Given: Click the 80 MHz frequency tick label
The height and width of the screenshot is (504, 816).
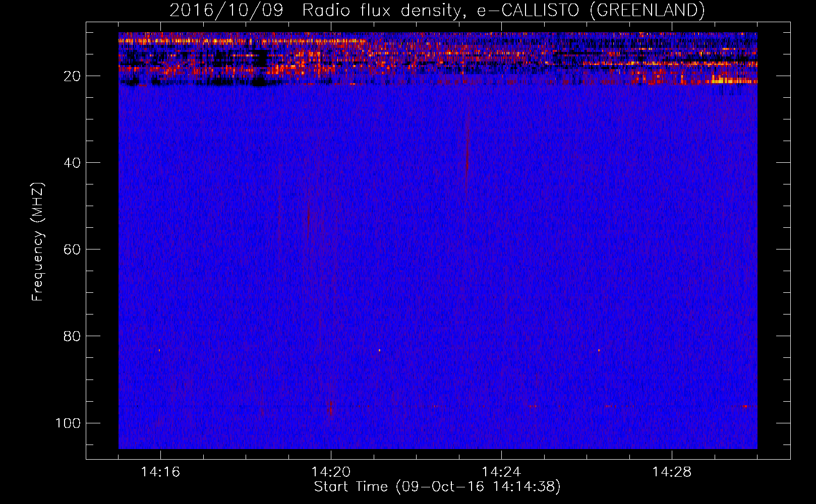Looking at the screenshot, I should pyautogui.click(x=72, y=336).
